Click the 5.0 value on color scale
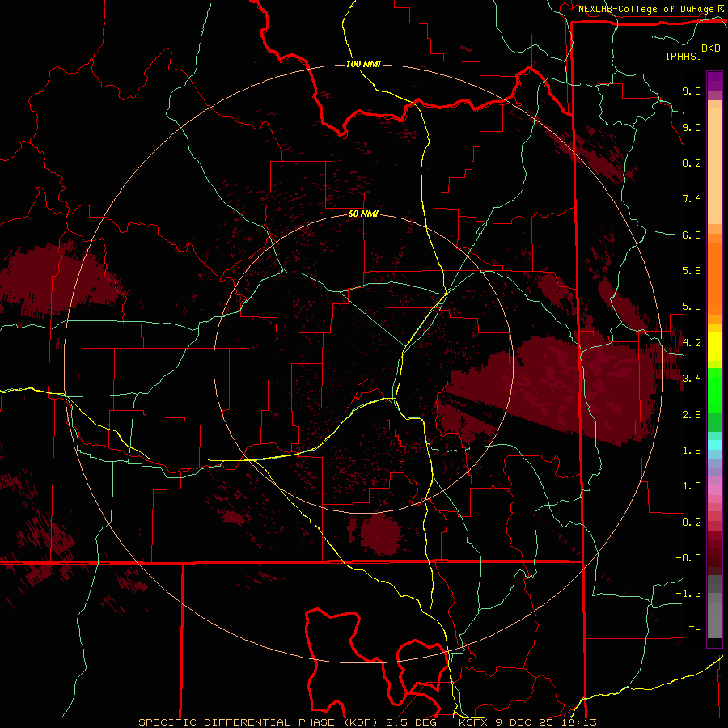The width and height of the screenshot is (728, 728). pyautogui.click(x=692, y=307)
